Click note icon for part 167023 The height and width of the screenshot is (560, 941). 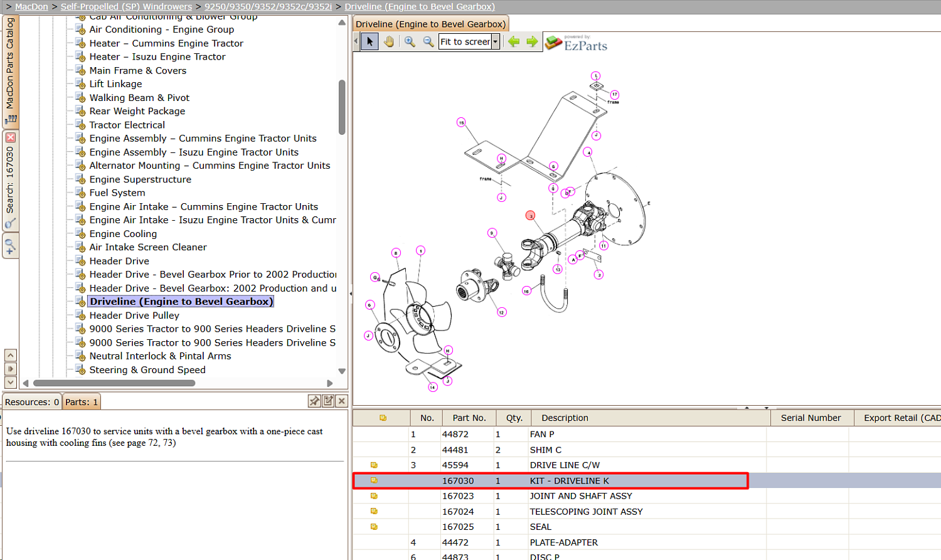(x=374, y=496)
